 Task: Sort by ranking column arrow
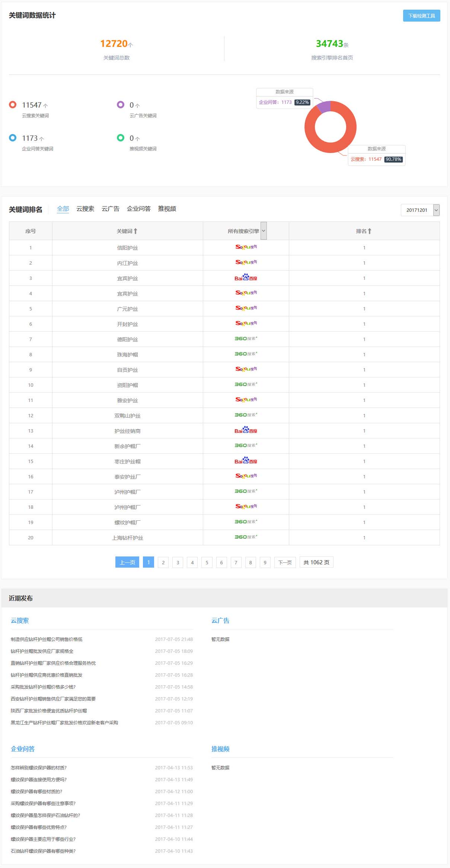point(369,231)
